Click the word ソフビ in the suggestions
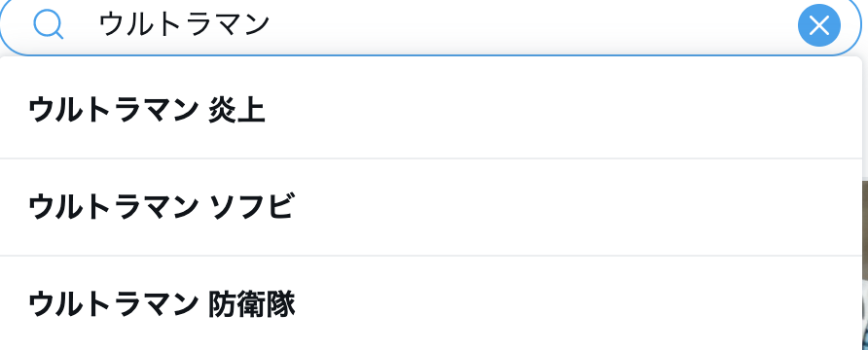The height and width of the screenshot is (350, 868). coord(251,207)
